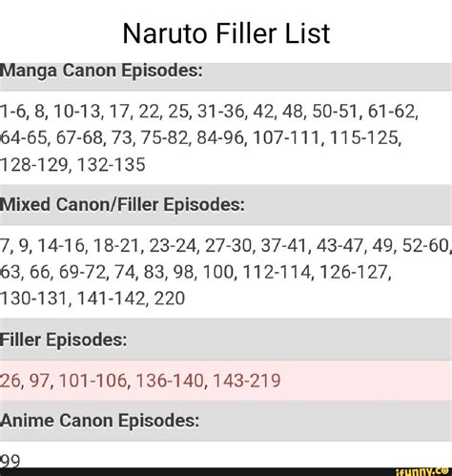Click filler episode number 26
This screenshot has height=476, width=452.
pos(10,381)
